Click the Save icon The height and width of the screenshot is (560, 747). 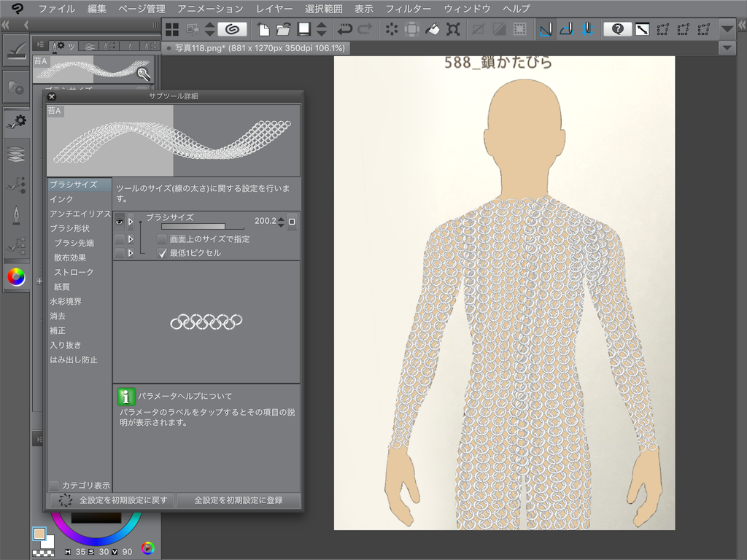[303, 29]
